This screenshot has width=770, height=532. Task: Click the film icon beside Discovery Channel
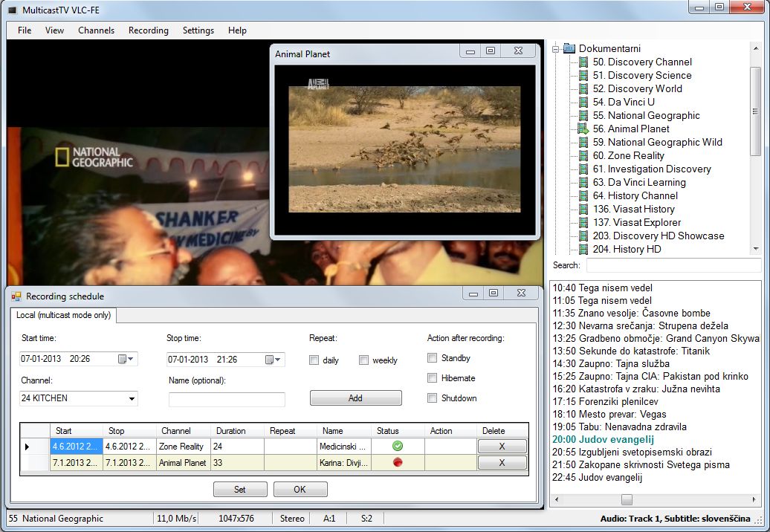coord(583,62)
